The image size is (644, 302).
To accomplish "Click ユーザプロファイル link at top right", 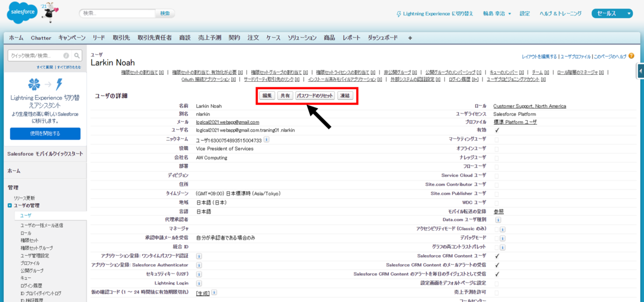I will pyautogui.click(x=575, y=56).
